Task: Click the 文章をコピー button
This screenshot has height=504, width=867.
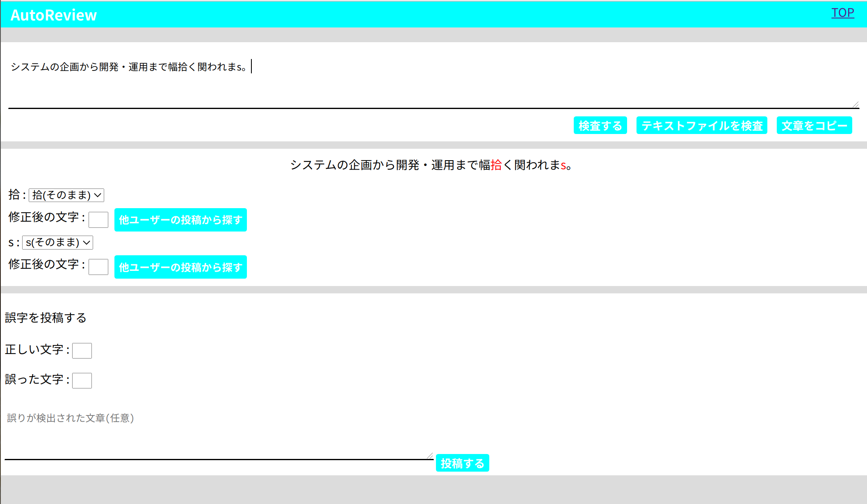Action: pos(814,125)
